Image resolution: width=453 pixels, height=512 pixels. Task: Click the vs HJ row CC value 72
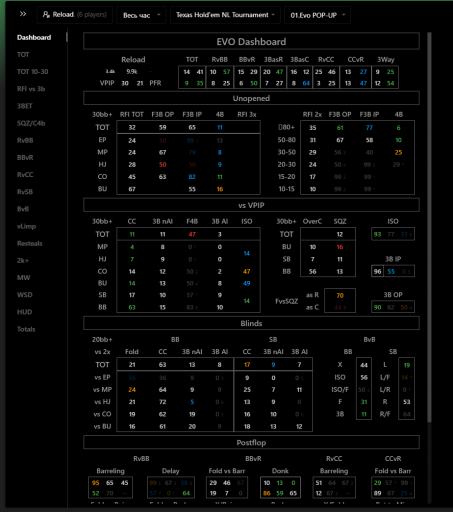[x=162, y=402]
